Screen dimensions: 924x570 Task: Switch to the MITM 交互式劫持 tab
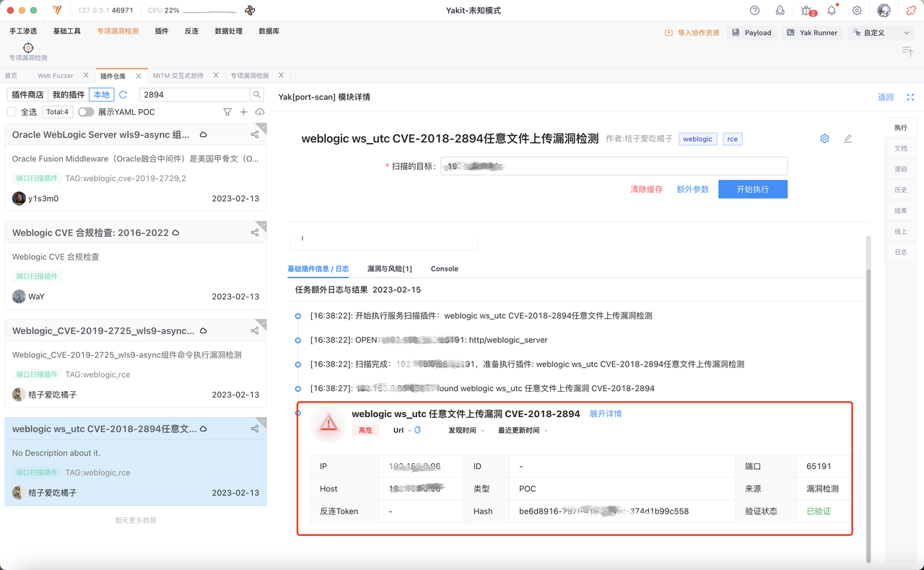[x=178, y=76]
